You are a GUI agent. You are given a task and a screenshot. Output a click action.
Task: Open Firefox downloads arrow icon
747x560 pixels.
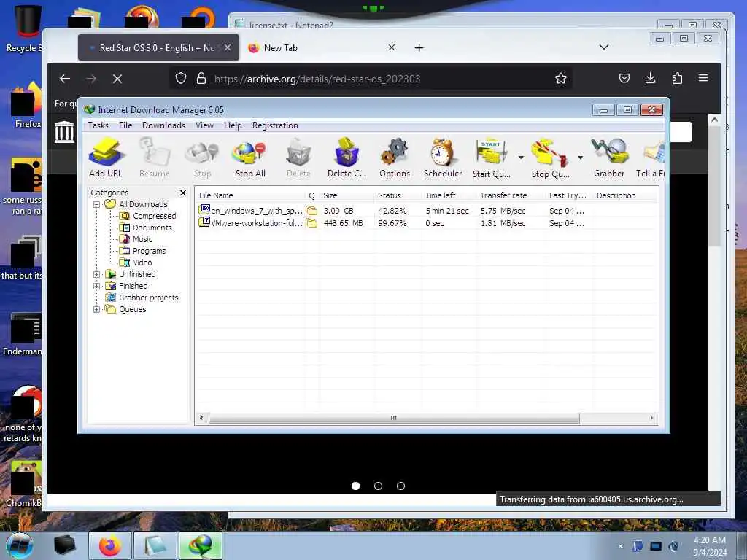(650, 78)
